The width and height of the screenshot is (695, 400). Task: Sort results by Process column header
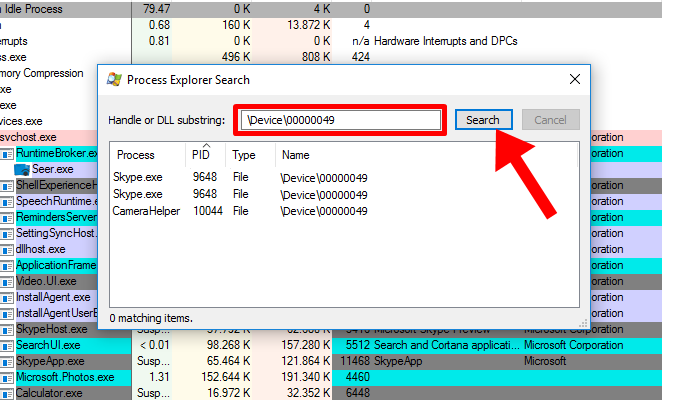[135, 155]
